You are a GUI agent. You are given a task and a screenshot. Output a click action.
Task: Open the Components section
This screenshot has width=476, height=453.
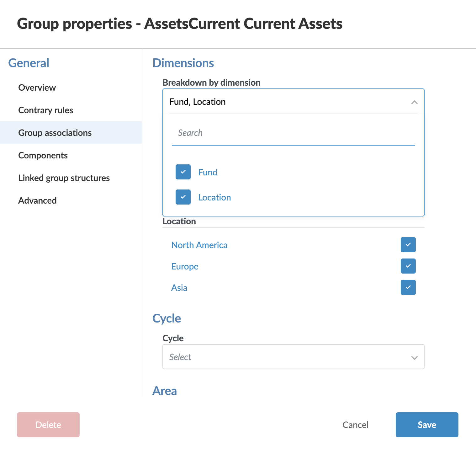click(x=43, y=155)
